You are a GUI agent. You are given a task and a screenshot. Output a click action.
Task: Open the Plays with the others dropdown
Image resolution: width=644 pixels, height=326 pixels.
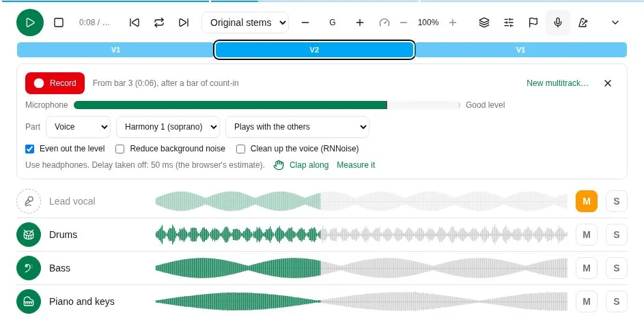pos(297,127)
